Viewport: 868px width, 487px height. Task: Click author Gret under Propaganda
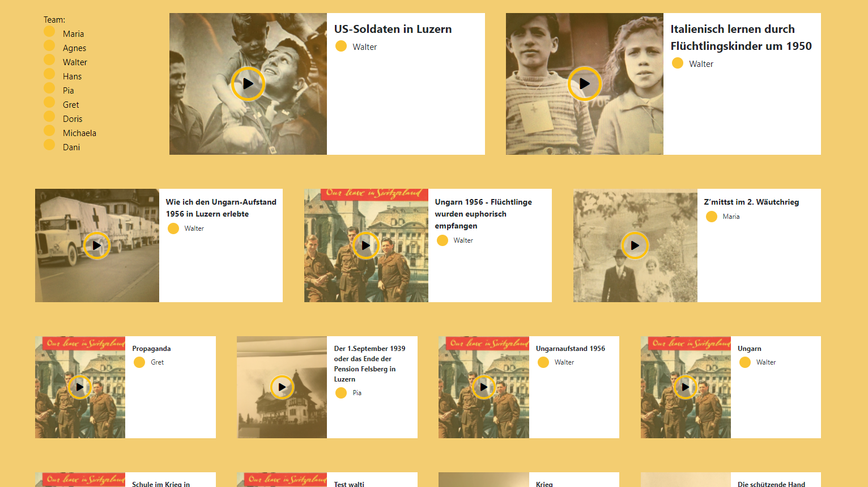(157, 362)
